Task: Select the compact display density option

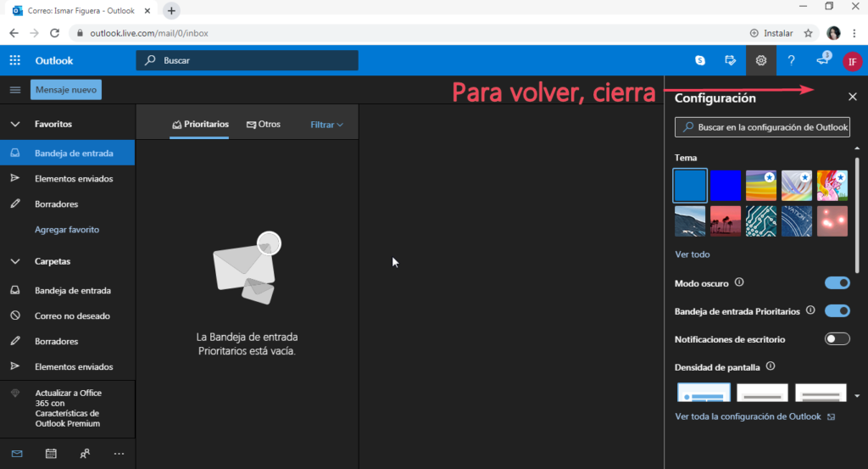Action: coord(821,392)
